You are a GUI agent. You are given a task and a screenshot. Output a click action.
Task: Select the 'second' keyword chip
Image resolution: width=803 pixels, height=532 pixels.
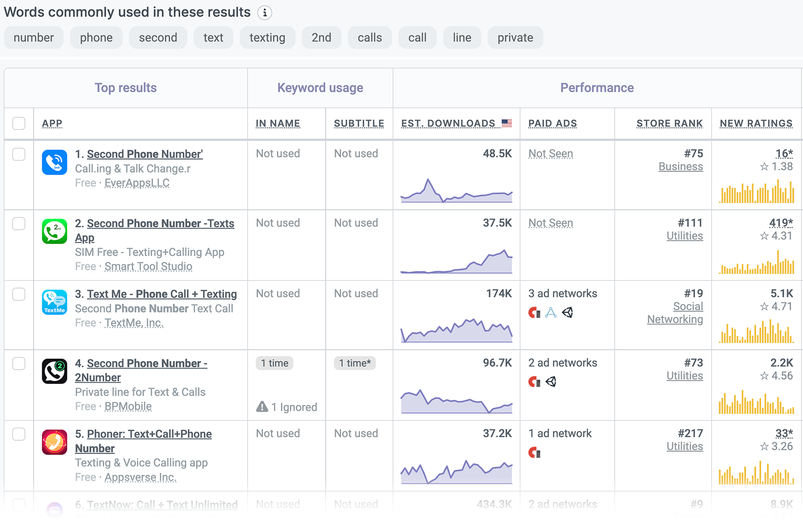tap(158, 38)
